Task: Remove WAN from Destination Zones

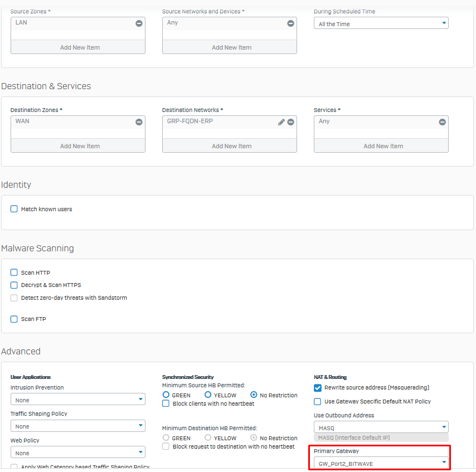Action: coord(139,122)
